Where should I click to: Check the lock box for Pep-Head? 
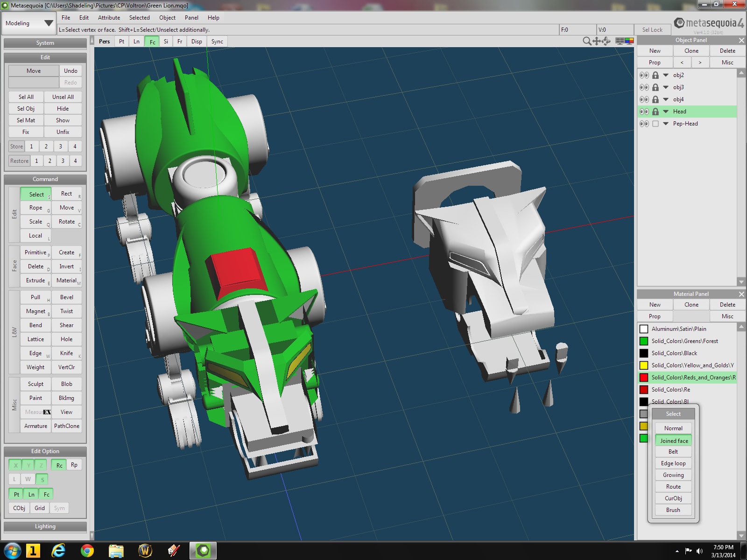click(x=655, y=124)
